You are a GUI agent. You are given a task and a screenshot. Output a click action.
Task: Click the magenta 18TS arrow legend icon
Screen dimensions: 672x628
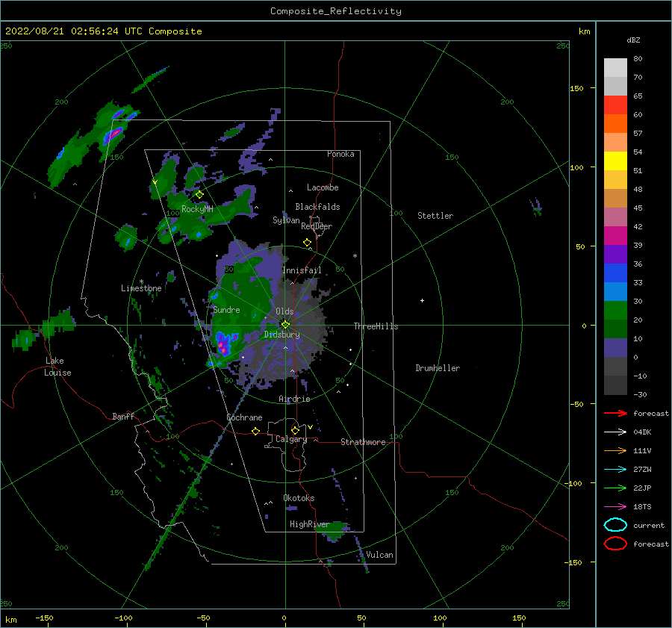pyautogui.click(x=615, y=507)
